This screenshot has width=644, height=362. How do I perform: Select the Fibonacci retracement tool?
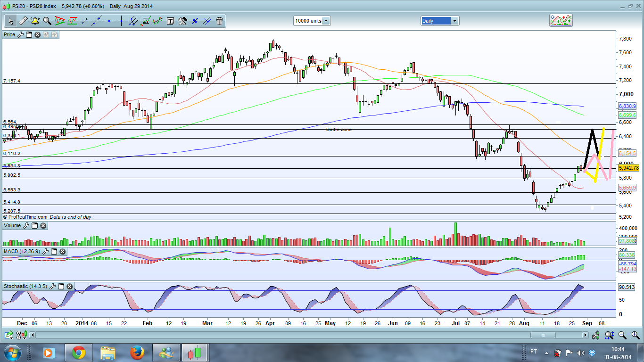tap(146, 21)
